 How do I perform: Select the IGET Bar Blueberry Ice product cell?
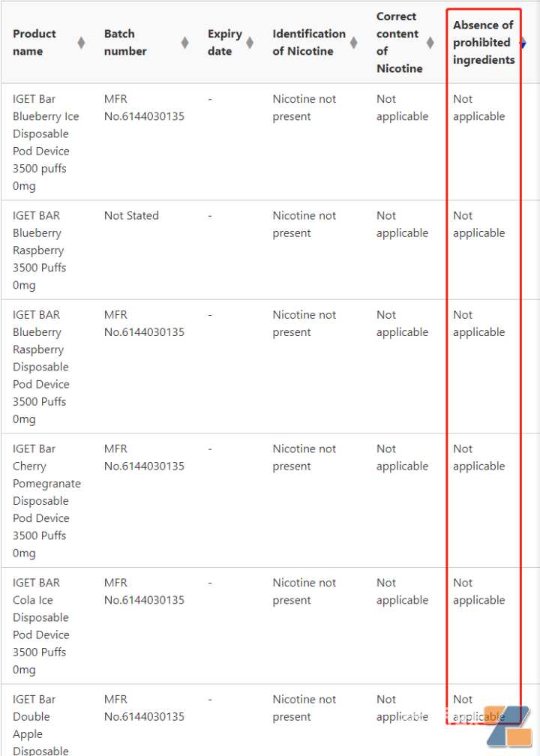tap(45, 142)
